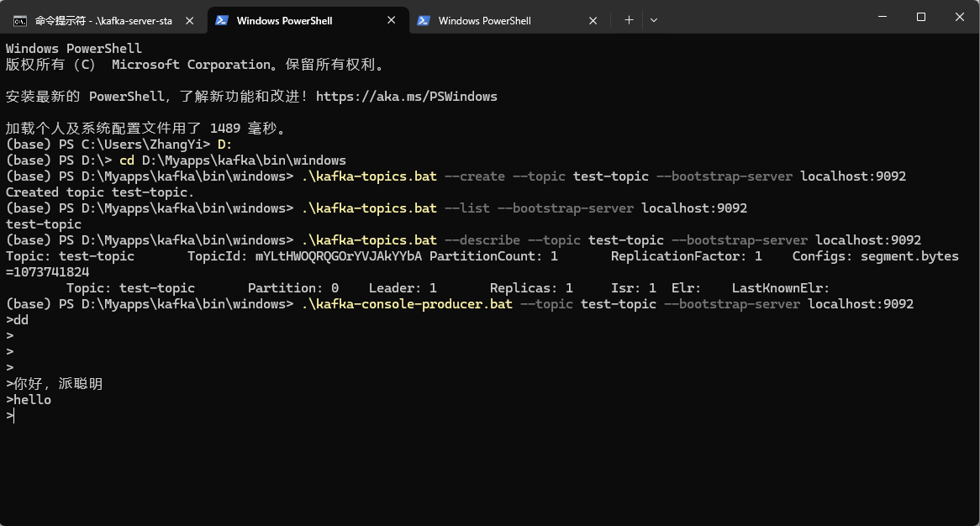Click the 'cd D:\Myapps\kafka\bin\windows' command
The height and width of the screenshot is (526, 980).
click(x=233, y=160)
